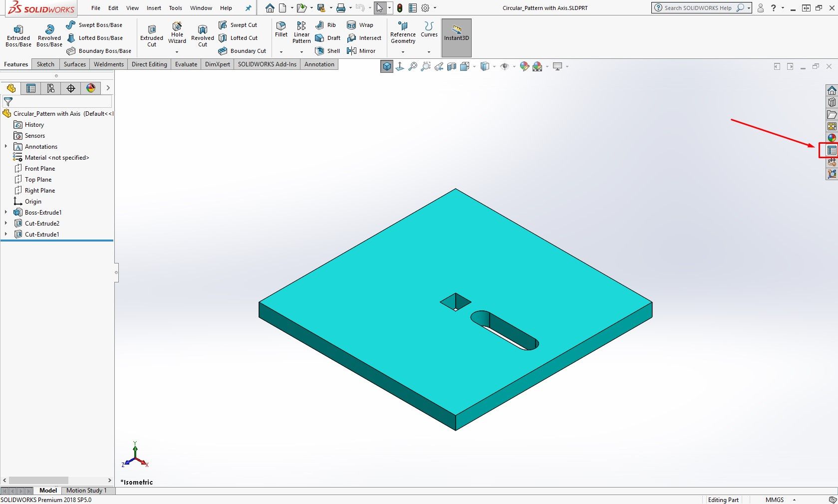Toggle the Instant3D button
Image resolution: width=838 pixels, height=504 pixels.
coord(456,33)
